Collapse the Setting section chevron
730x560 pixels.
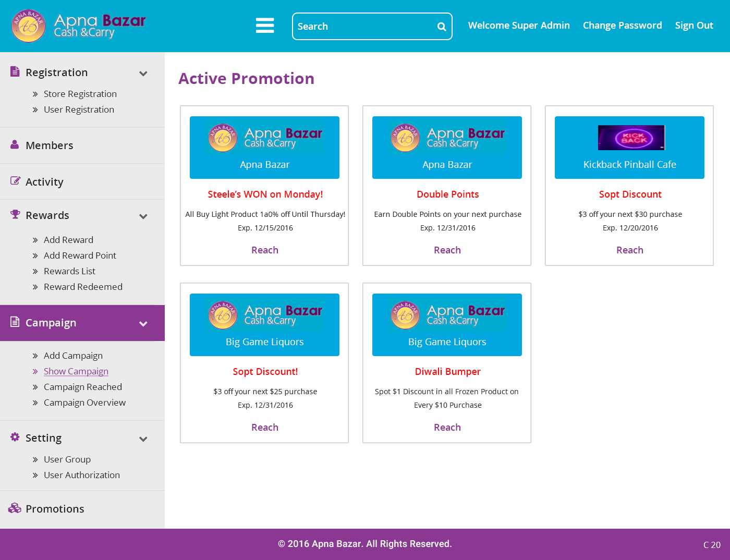point(143,439)
